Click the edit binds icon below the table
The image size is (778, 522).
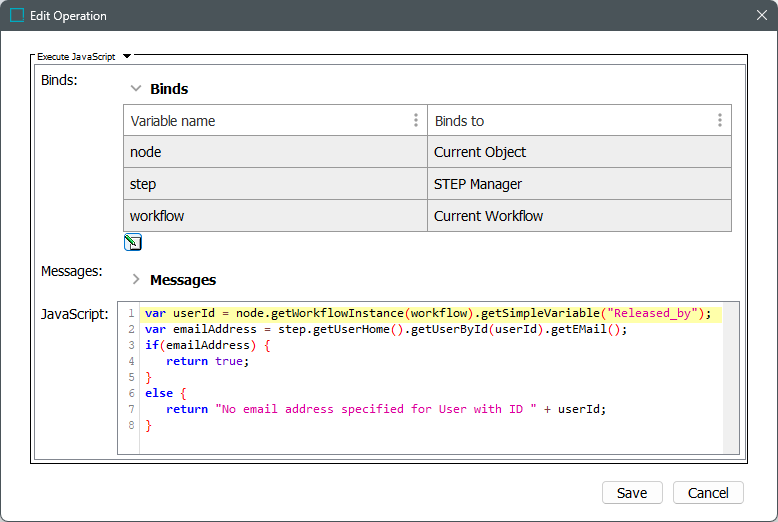(x=133, y=242)
